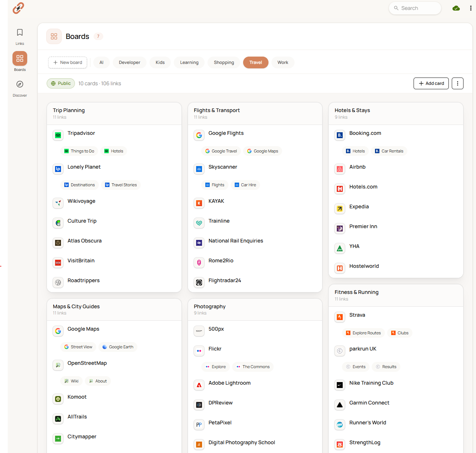This screenshot has width=476, height=453.
Task: Toggle the Public visibility badge
Action: pyautogui.click(x=61, y=83)
